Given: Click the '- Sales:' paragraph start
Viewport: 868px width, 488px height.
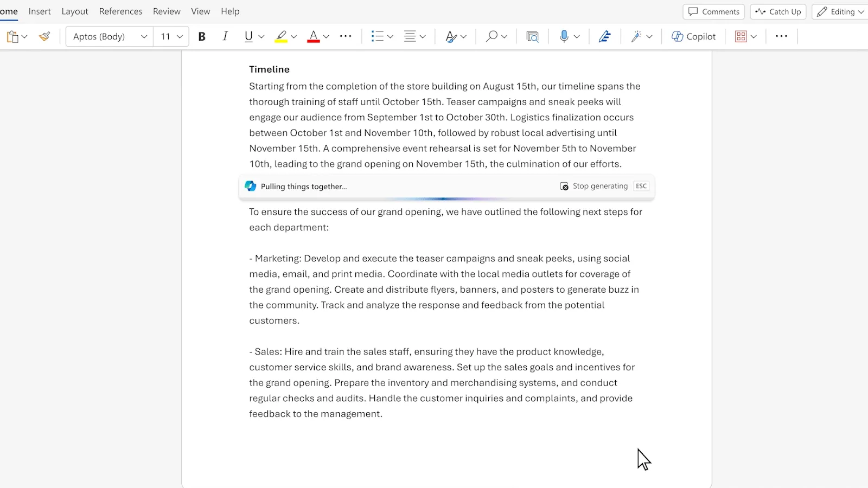Looking at the screenshot, I should click(266, 352).
